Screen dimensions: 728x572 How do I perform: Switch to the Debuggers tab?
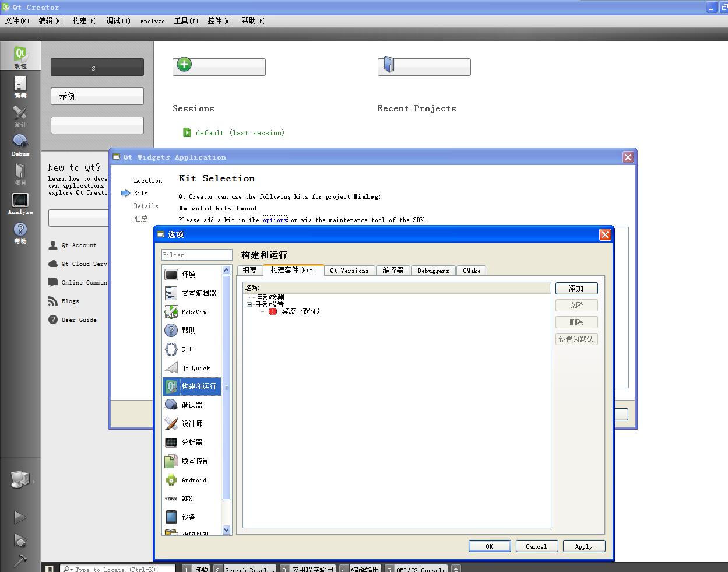[433, 271]
